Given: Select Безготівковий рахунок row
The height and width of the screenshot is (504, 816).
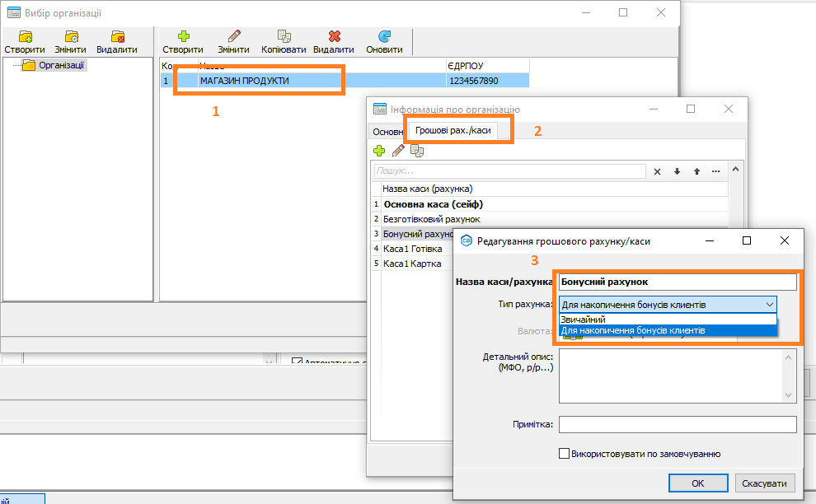Looking at the screenshot, I should pyautogui.click(x=554, y=220).
